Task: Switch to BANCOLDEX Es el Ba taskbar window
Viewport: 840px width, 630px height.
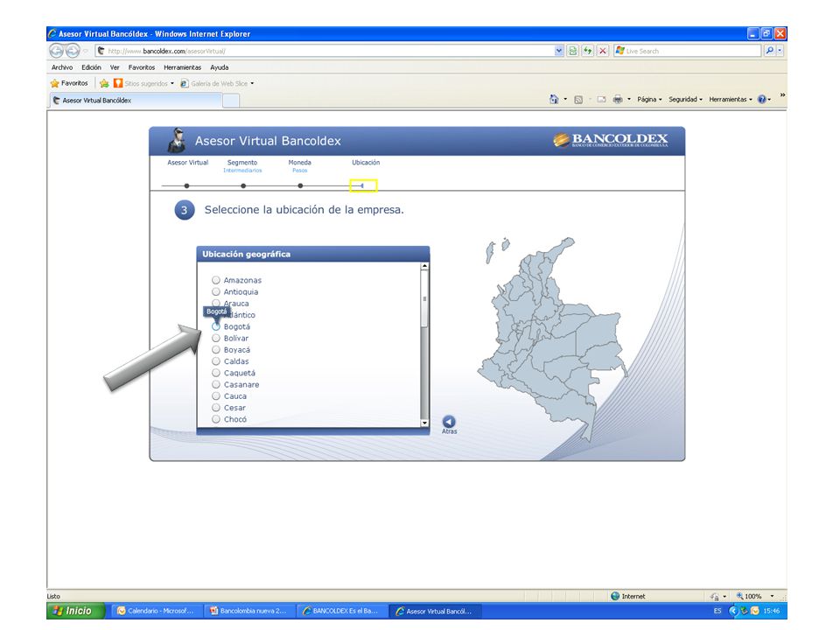Action: [342, 611]
